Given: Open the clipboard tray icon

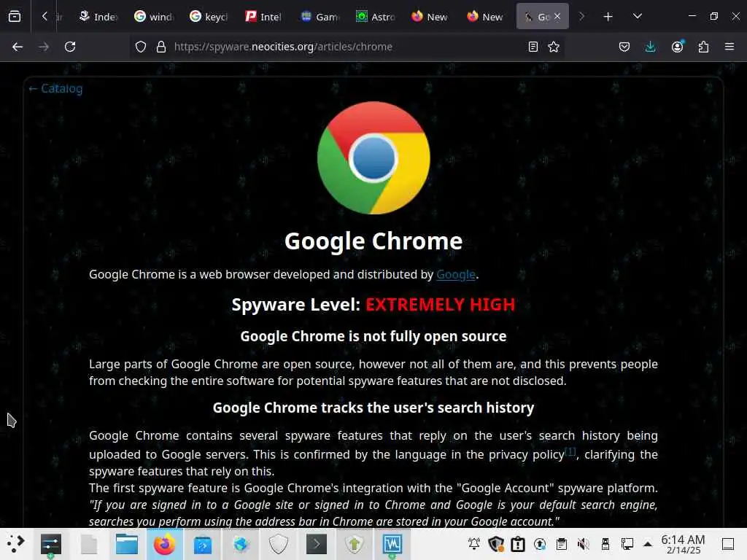Looking at the screenshot, I should [562, 544].
